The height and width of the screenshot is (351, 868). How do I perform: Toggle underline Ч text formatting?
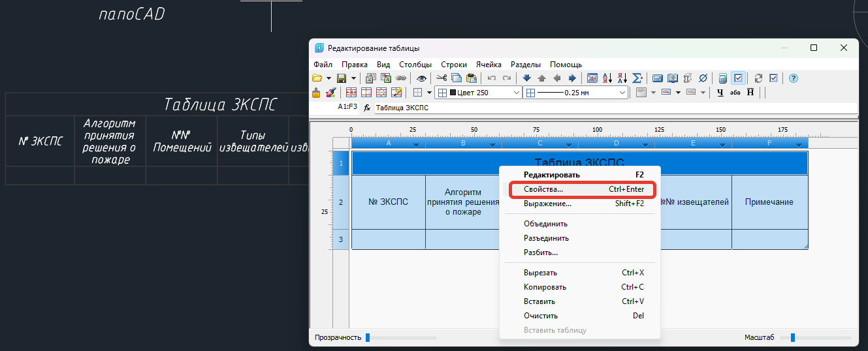tap(720, 93)
